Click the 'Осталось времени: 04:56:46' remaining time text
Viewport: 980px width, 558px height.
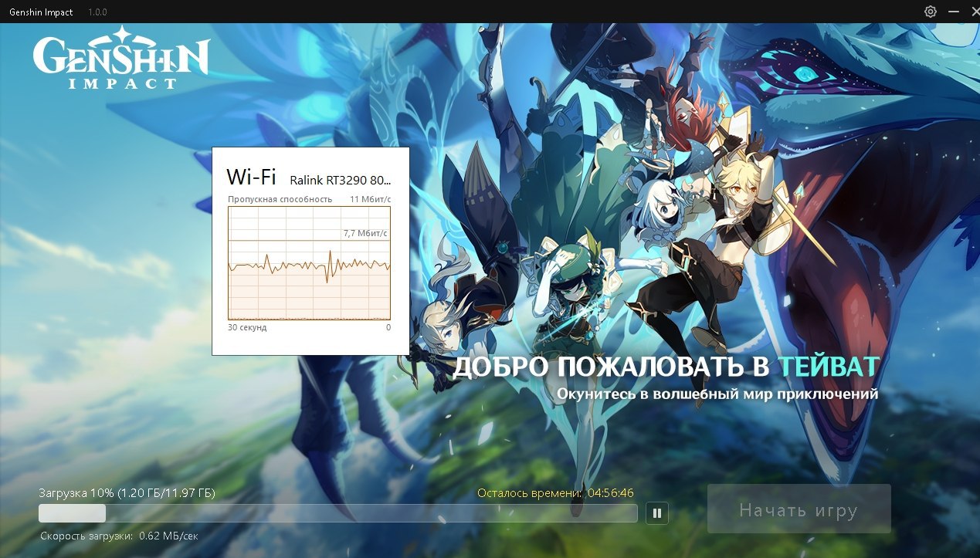[555, 492]
